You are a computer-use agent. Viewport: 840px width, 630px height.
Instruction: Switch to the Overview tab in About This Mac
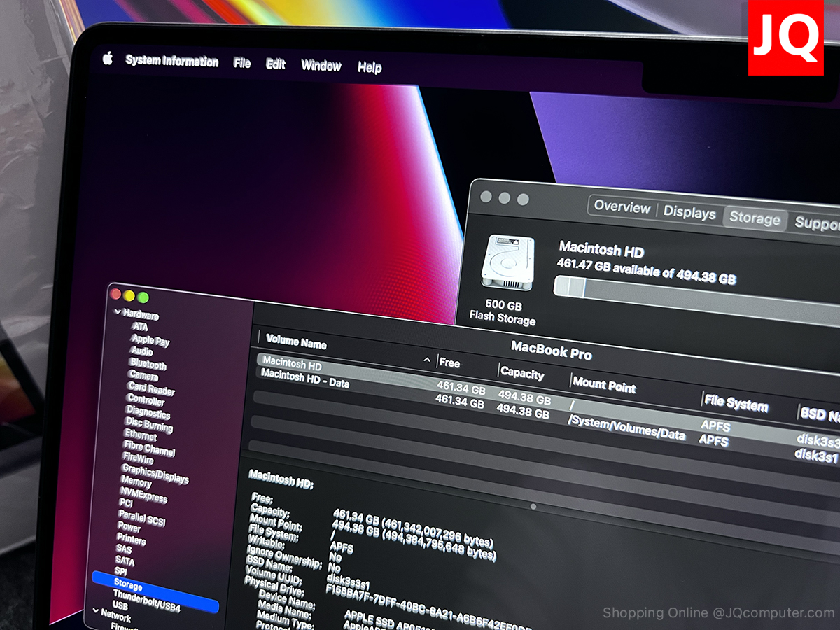pos(622,207)
